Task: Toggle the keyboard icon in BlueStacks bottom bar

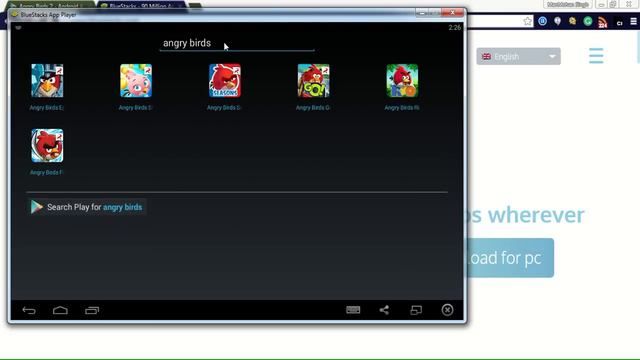Action: (353, 310)
